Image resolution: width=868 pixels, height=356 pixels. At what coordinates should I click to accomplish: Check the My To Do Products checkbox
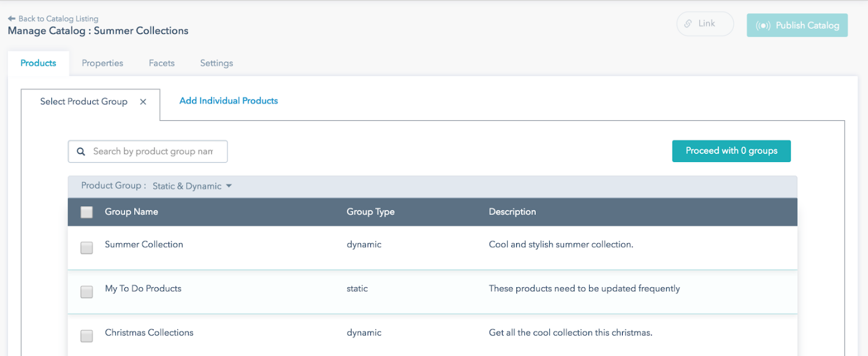coord(86,292)
